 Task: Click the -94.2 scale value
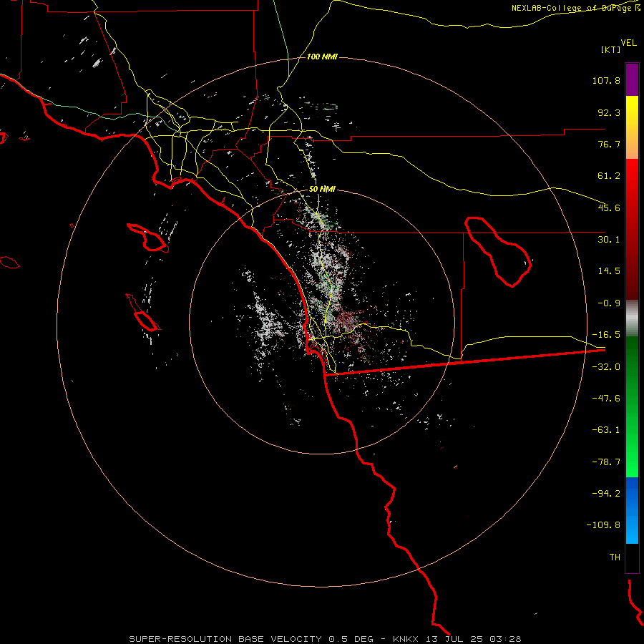[606, 493]
